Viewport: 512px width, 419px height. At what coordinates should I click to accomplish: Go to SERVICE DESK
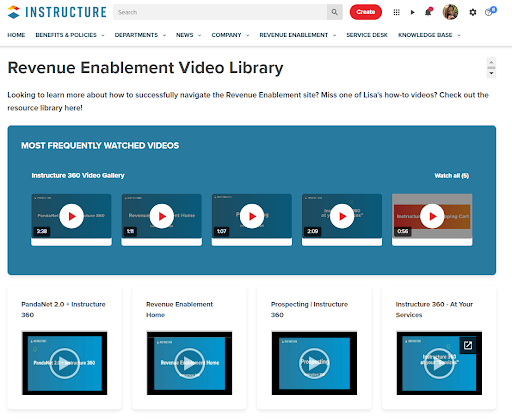(x=367, y=35)
